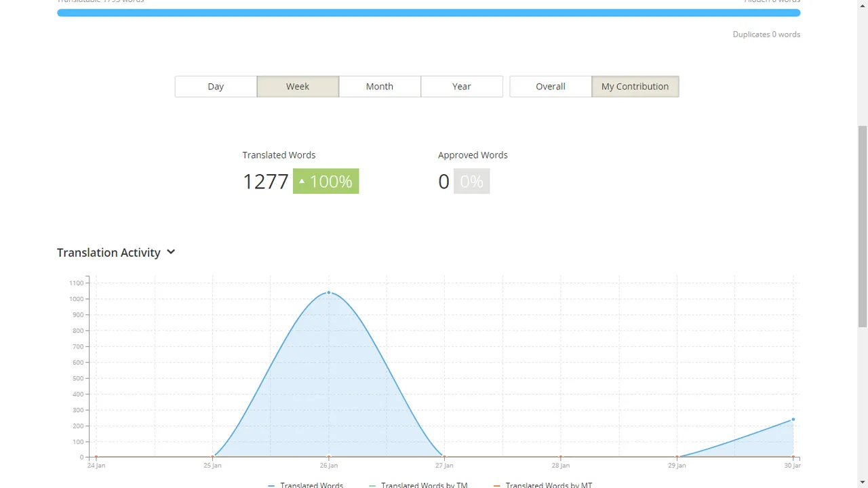Click the Approved Words label
The width and height of the screenshot is (868, 488).
click(473, 155)
